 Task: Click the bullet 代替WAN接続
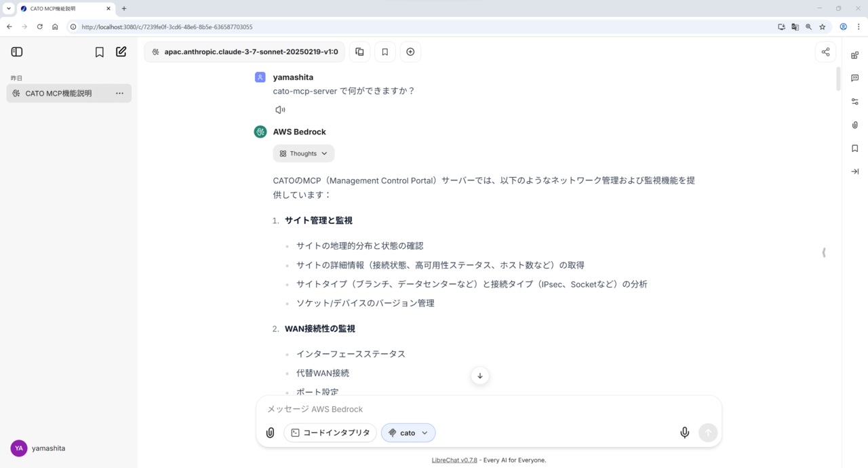coord(323,373)
